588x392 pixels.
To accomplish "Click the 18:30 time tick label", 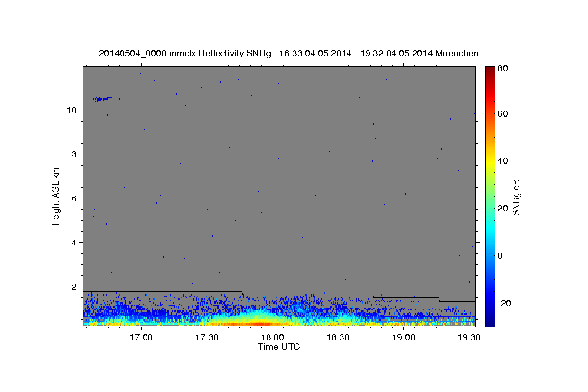I will [338, 338].
